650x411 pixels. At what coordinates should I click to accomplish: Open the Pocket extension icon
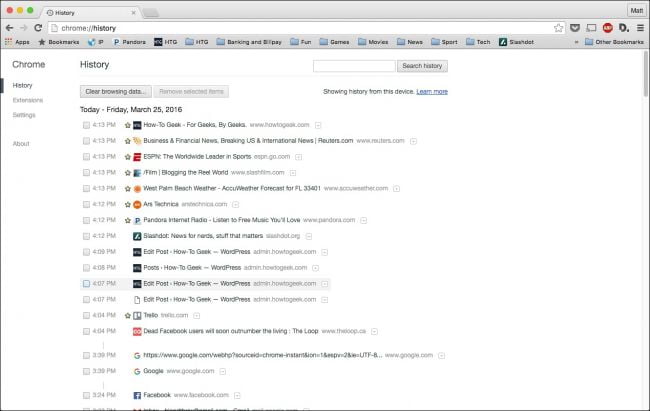(x=575, y=28)
